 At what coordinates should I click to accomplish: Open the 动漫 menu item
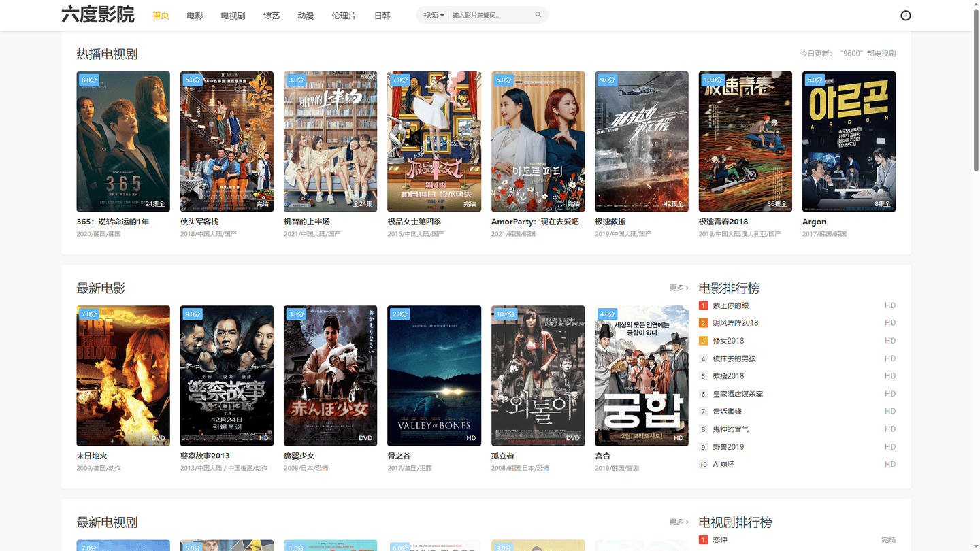306,15
